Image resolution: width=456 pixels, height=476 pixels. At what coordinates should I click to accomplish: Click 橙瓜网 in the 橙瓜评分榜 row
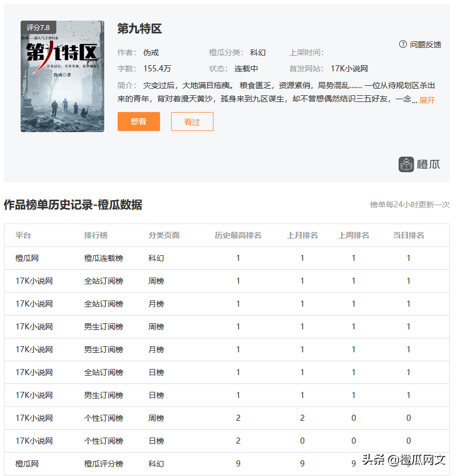(27, 464)
